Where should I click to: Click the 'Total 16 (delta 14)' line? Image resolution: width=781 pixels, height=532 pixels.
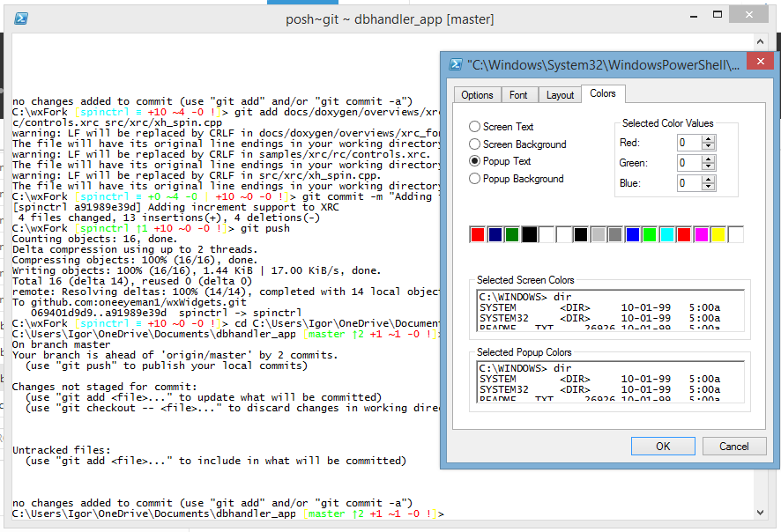click(x=132, y=281)
